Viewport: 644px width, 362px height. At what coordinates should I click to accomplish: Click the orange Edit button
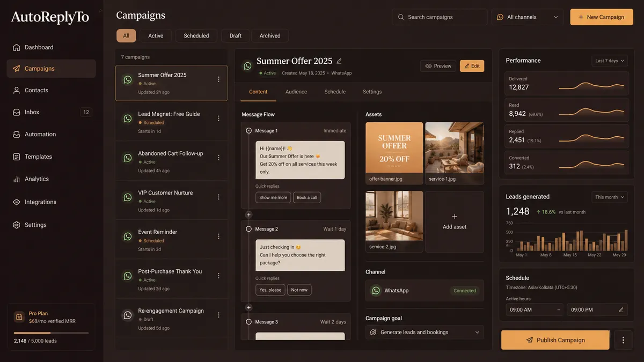click(x=472, y=66)
